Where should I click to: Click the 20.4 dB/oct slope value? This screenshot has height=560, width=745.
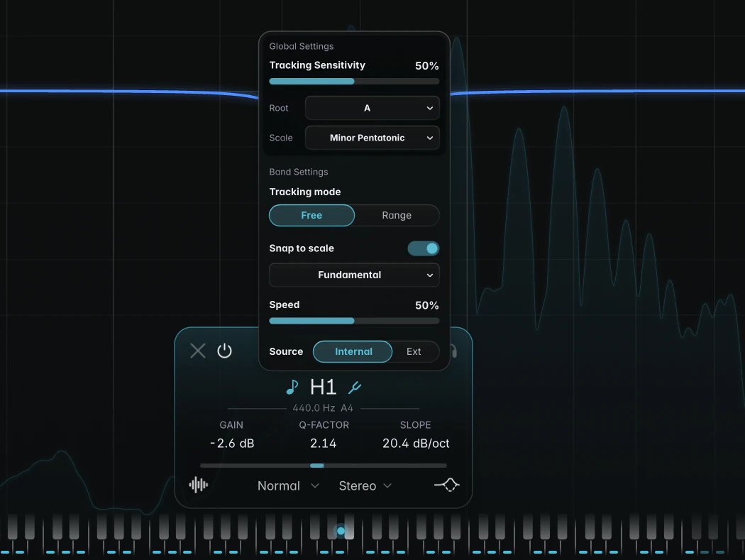pyautogui.click(x=416, y=443)
